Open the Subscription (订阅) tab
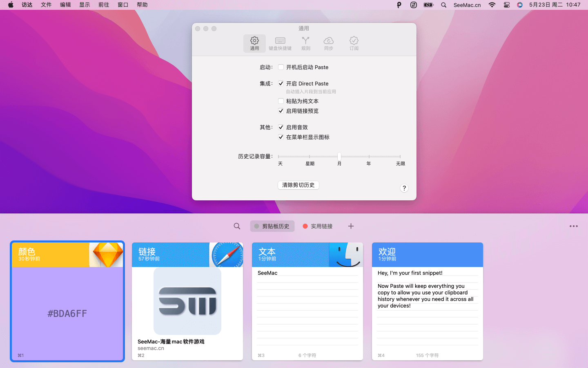 click(354, 43)
